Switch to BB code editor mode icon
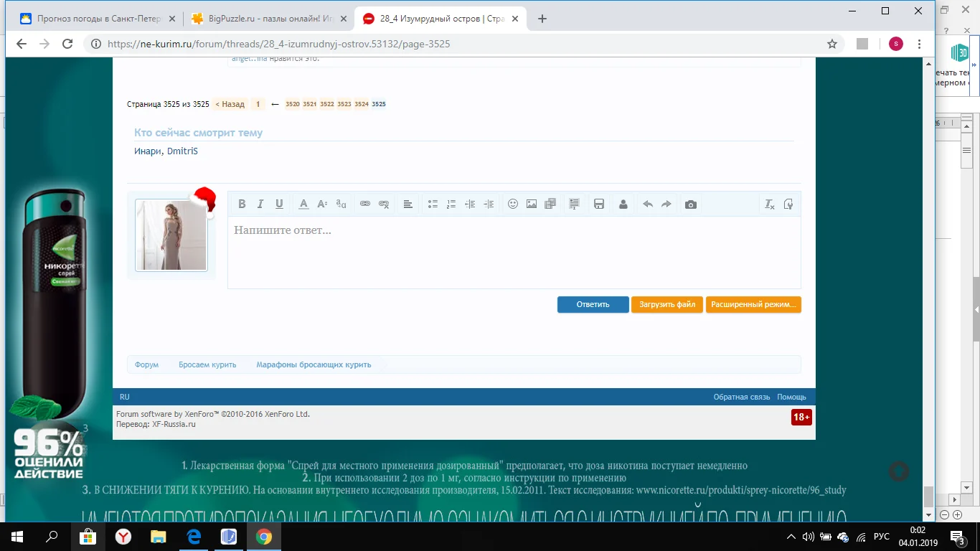The width and height of the screenshot is (980, 551). (788, 204)
